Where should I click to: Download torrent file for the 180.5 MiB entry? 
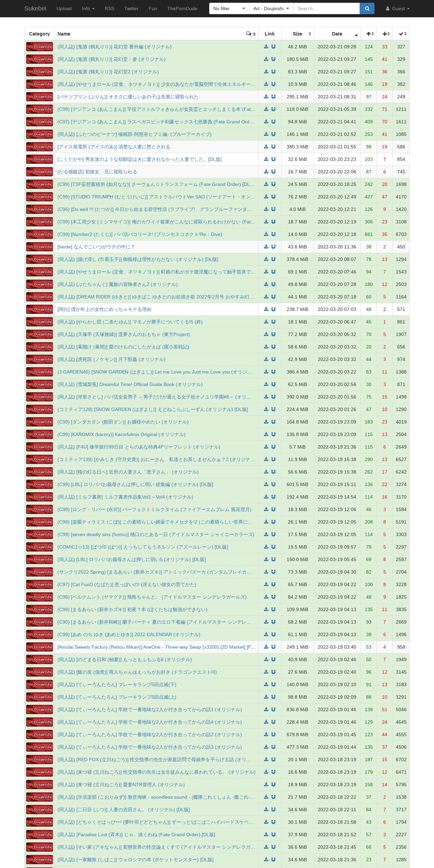(266, 59)
